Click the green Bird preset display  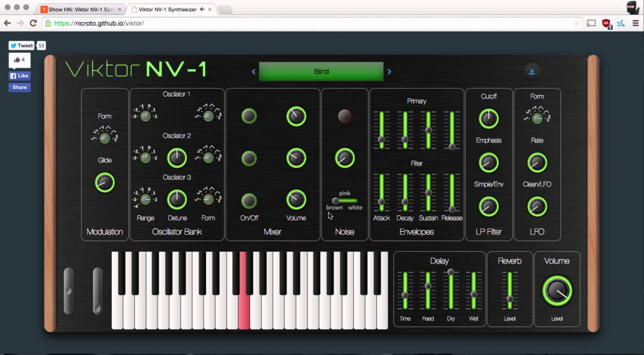(x=321, y=72)
